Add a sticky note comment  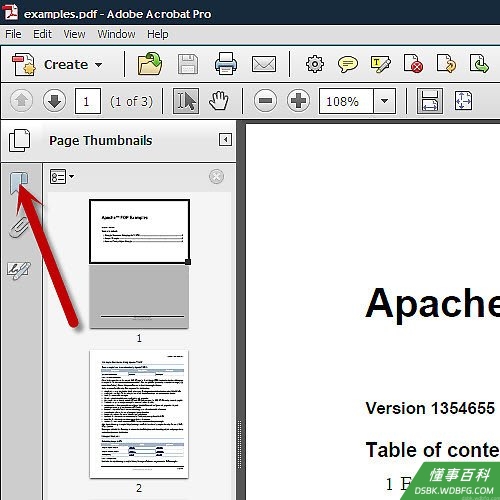point(348,64)
